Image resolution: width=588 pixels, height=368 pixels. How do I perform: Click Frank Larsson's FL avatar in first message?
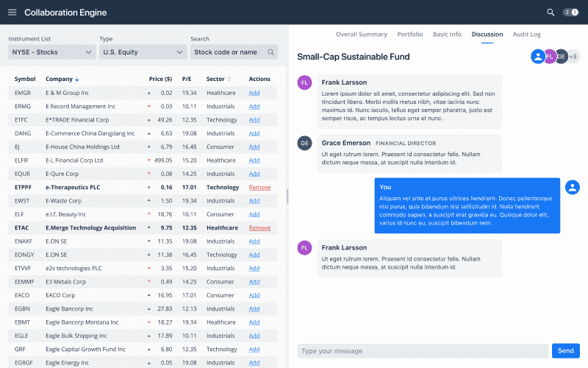pos(304,82)
